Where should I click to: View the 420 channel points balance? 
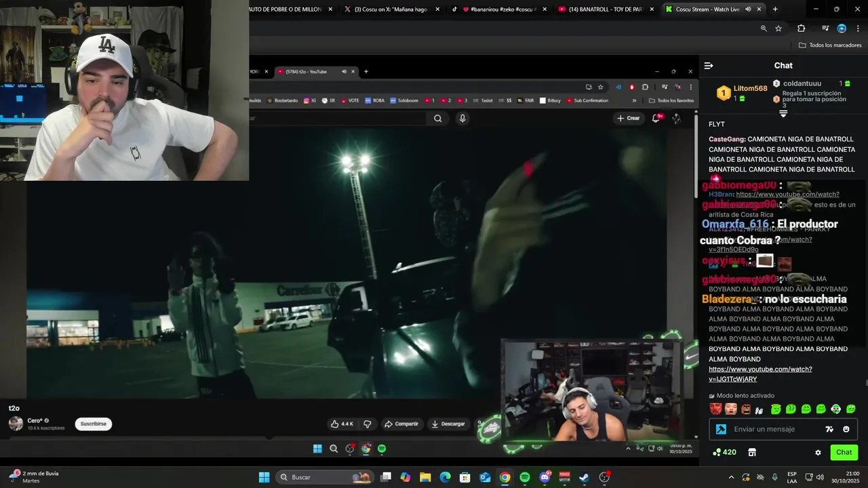(x=724, y=452)
